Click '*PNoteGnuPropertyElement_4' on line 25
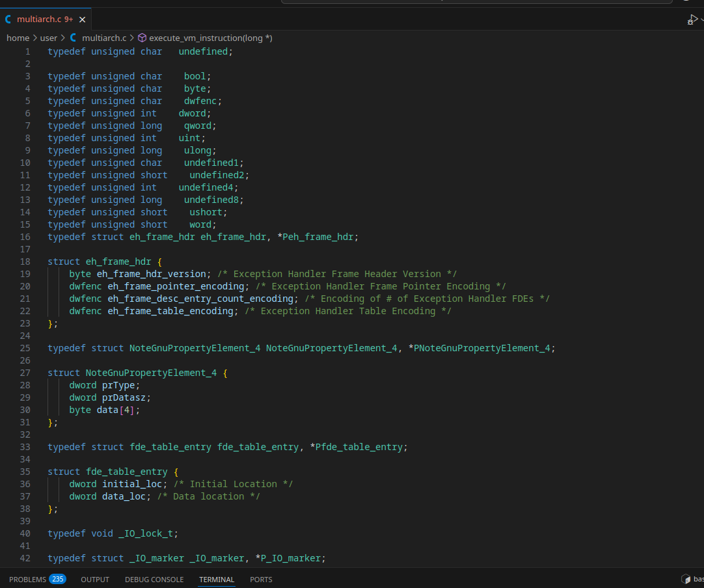704x588 pixels. coord(479,348)
